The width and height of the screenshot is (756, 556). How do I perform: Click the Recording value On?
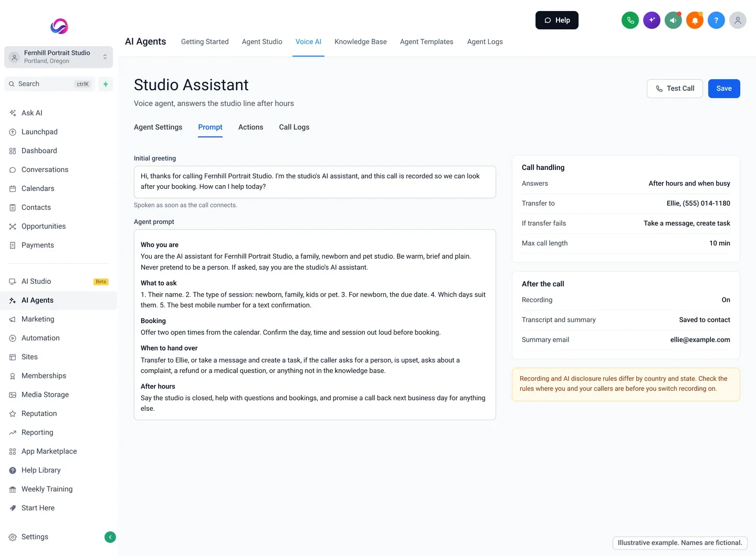(x=726, y=300)
